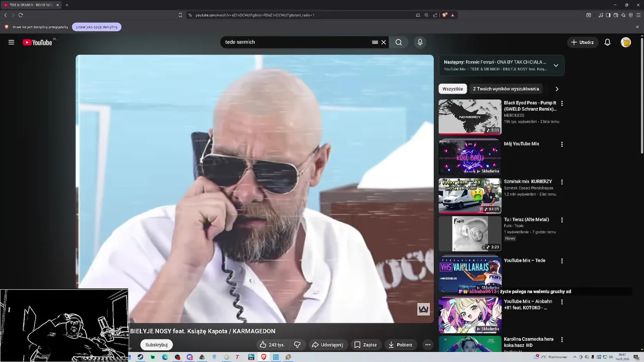Screen dimensions: 644x362
Task: Click Ustaw jako opcję domyślną button
Action: point(97,27)
